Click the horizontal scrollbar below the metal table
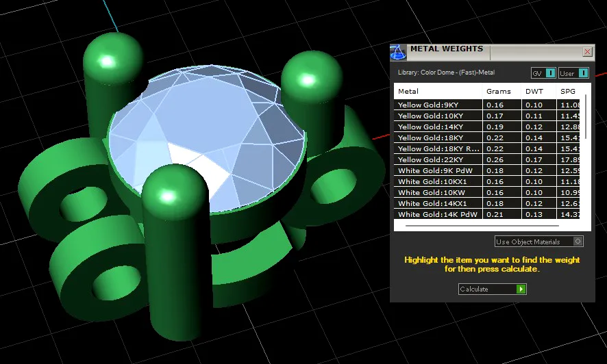This screenshot has width=607, height=364. [482, 226]
